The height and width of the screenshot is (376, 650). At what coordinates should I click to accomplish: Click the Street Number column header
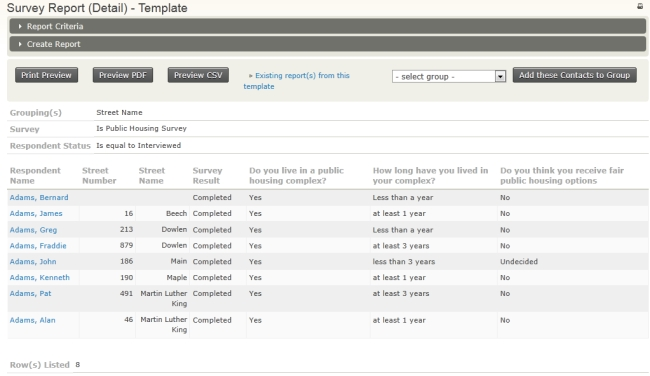[99, 175]
